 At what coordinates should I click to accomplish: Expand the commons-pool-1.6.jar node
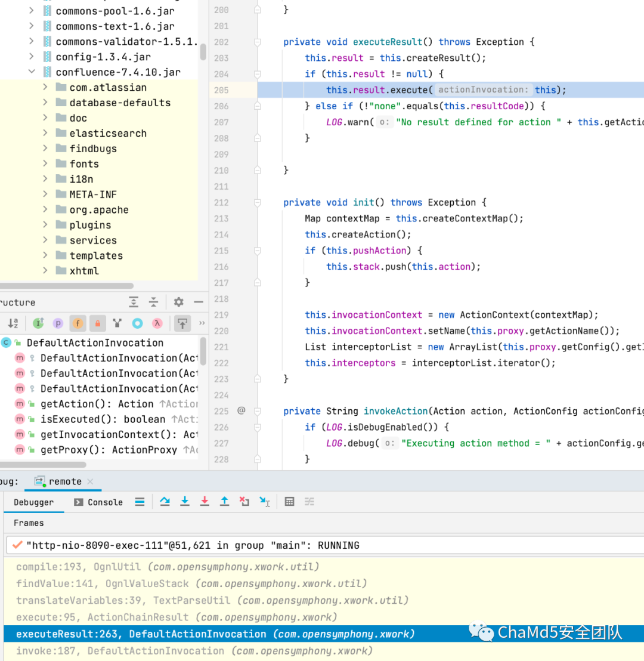(32, 11)
